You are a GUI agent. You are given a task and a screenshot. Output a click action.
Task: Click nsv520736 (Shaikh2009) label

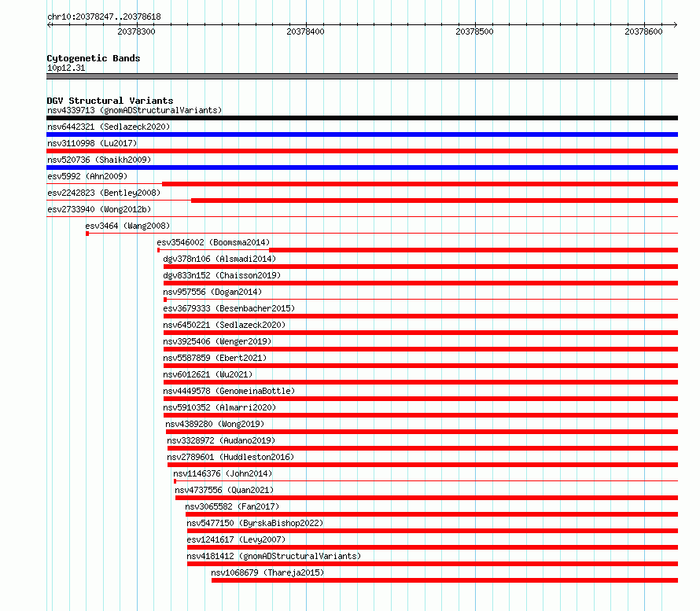tap(99, 160)
